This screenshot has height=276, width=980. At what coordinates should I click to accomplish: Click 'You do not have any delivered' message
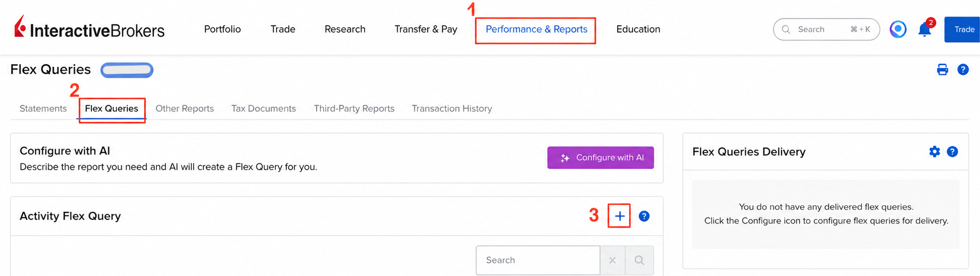point(826,207)
